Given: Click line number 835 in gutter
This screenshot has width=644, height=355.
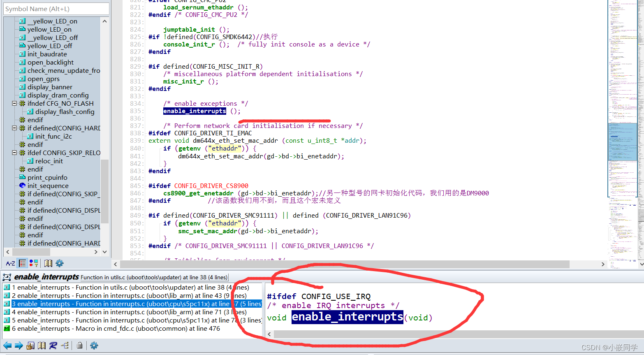Looking at the screenshot, I should 136,111.
